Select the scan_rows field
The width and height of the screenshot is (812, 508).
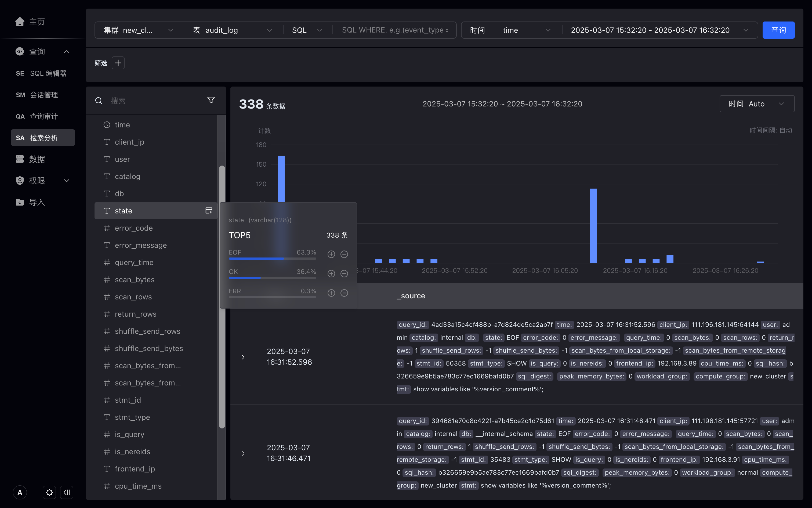[156, 297]
